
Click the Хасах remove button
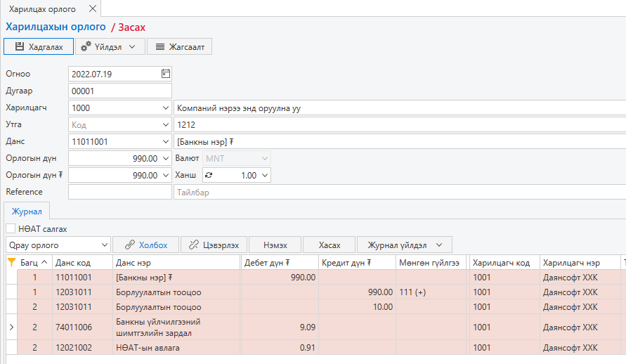(x=330, y=245)
